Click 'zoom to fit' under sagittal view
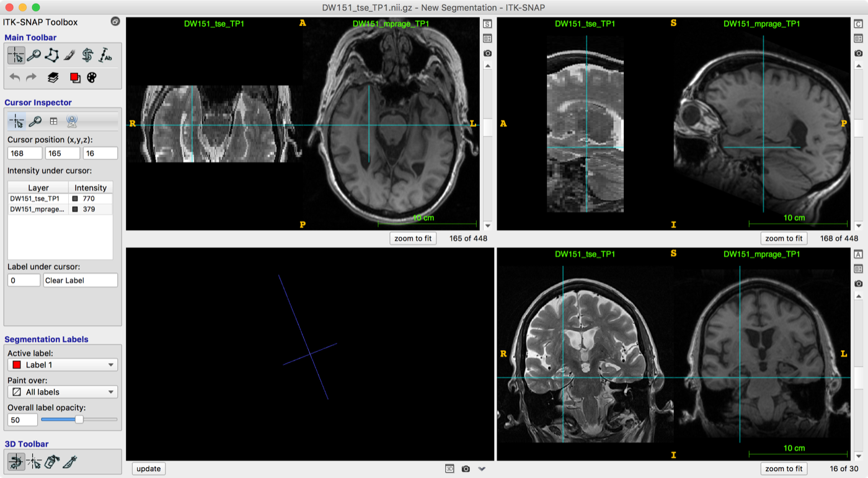Image resolution: width=868 pixels, height=478 pixels. point(784,238)
